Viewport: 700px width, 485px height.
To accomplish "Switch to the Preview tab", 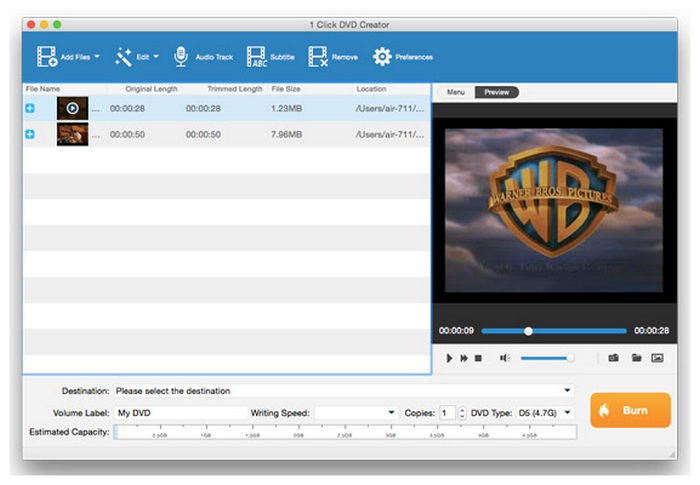I will [x=496, y=92].
